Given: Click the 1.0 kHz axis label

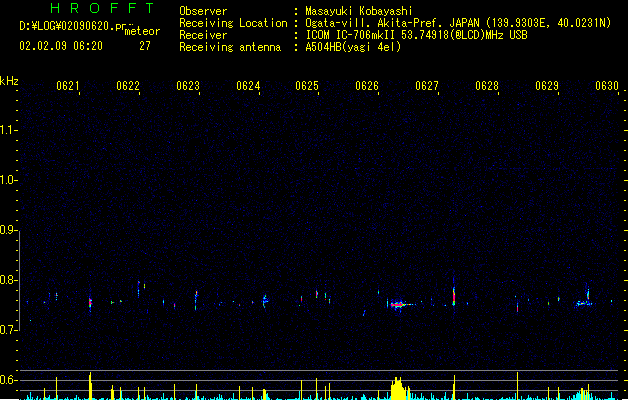Looking at the screenshot, I should (x=8, y=180).
